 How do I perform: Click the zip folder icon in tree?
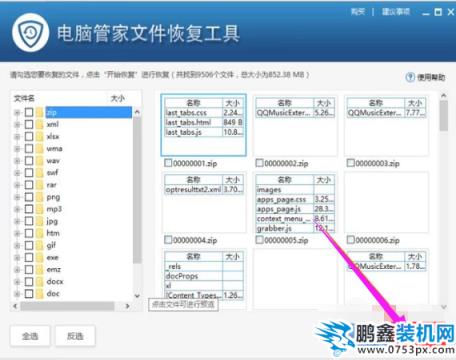pos(40,112)
